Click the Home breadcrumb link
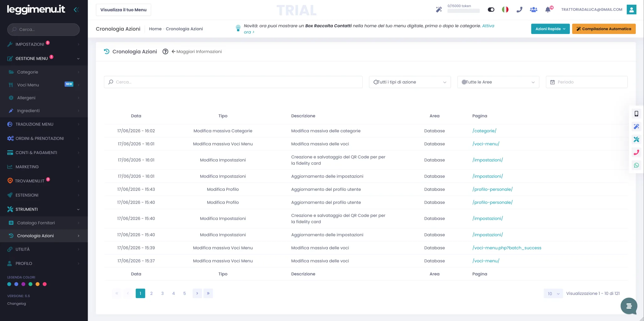This screenshot has height=321, width=644. [x=155, y=29]
